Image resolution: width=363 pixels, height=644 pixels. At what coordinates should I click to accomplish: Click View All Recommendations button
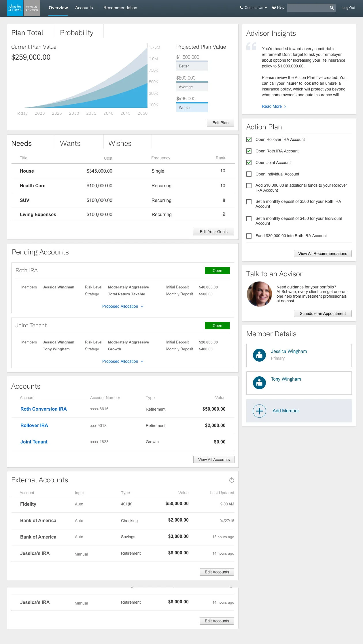(x=323, y=254)
